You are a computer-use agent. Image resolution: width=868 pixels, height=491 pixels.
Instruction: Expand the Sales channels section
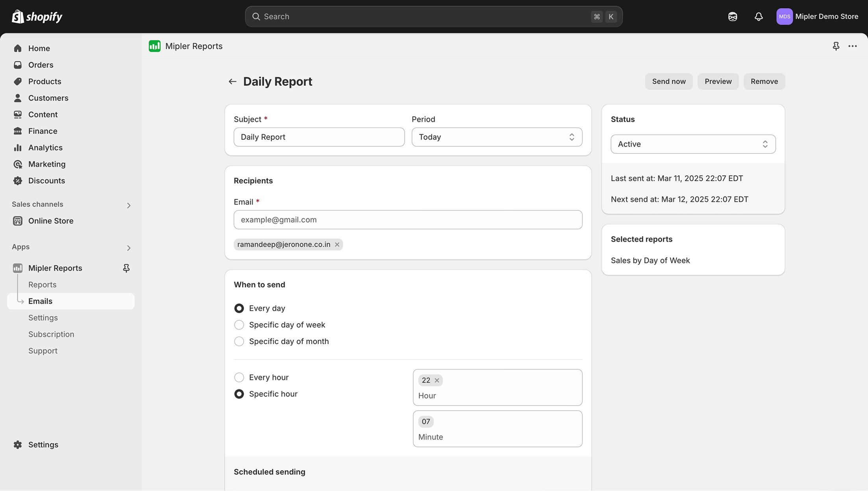(x=128, y=205)
